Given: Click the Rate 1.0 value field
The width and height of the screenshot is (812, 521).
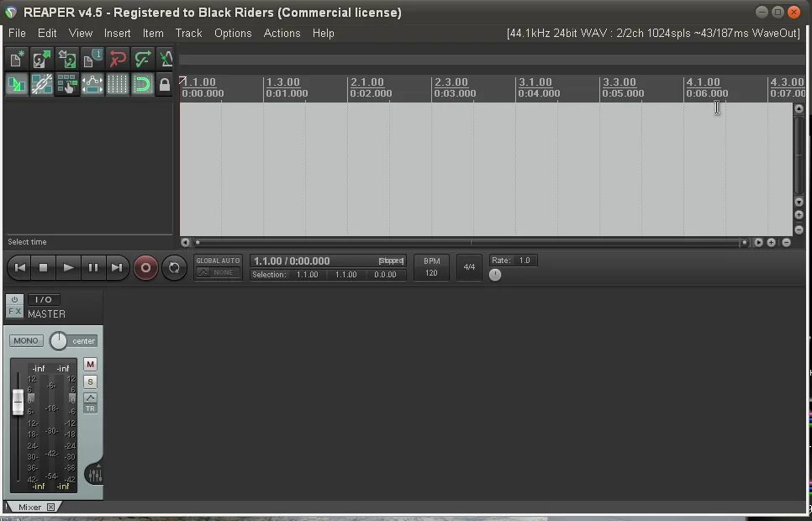Looking at the screenshot, I should coord(524,260).
